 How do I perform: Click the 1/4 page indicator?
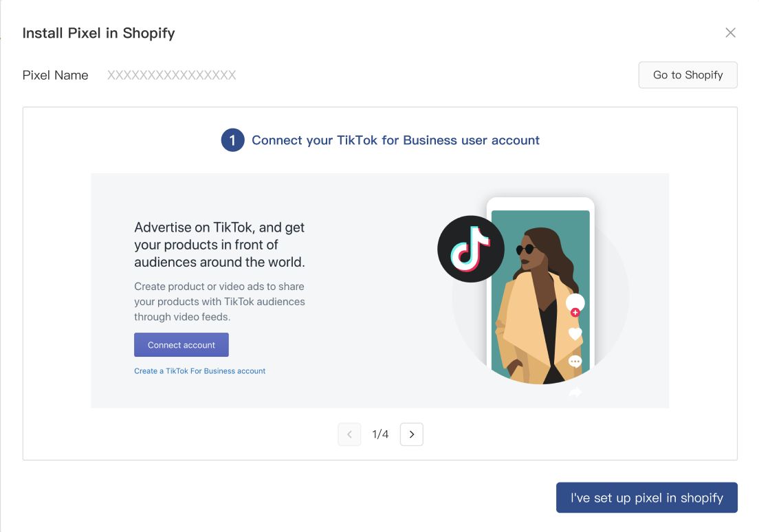click(380, 434)
